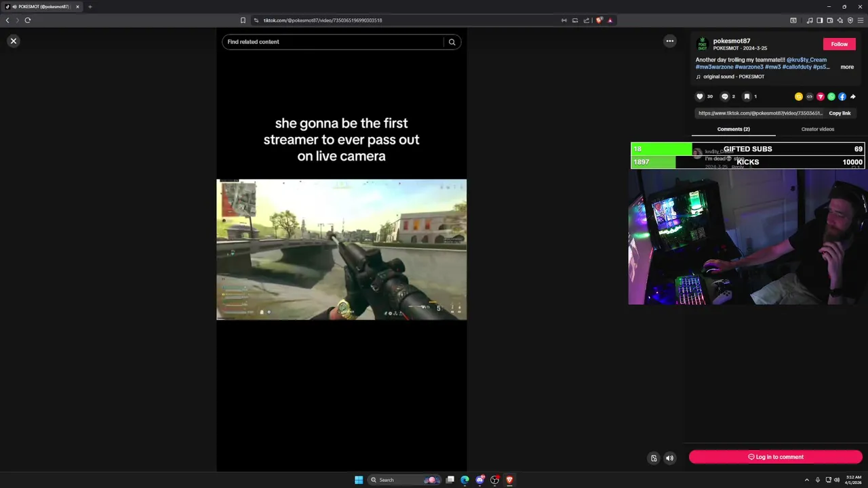Screen dimensions: 868x488
Task: Expand description with more
Action: tap(847, 67)
